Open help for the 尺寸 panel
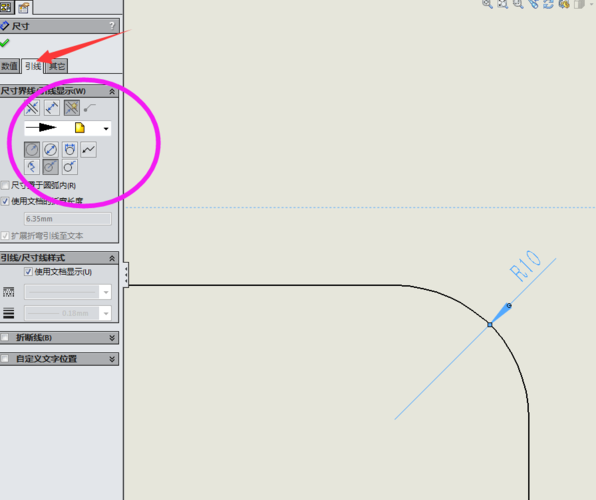The height and width of the screenshot is (500, 596). click(x=111, y=26)
